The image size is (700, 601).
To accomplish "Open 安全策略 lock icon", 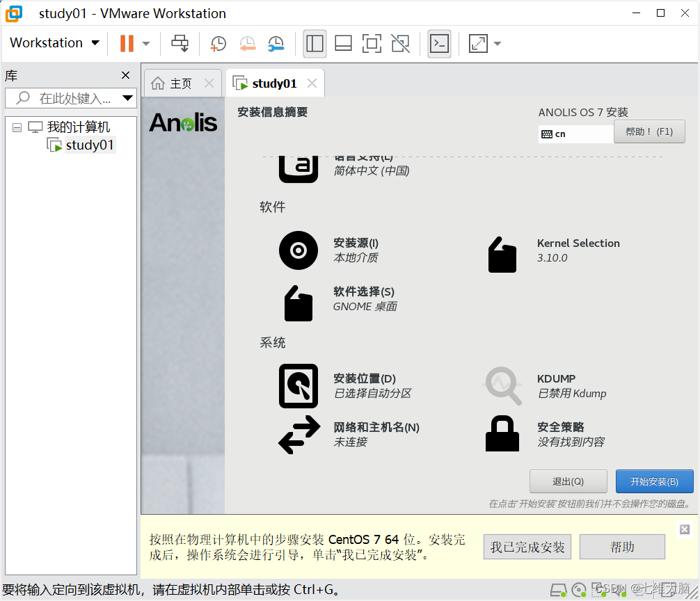I will [502, 433].
